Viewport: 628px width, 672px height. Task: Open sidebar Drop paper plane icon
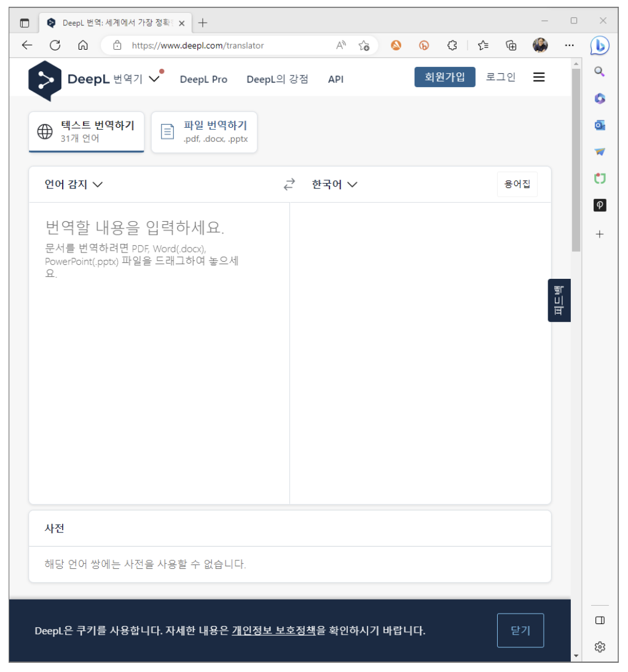[x=600, y=152]
